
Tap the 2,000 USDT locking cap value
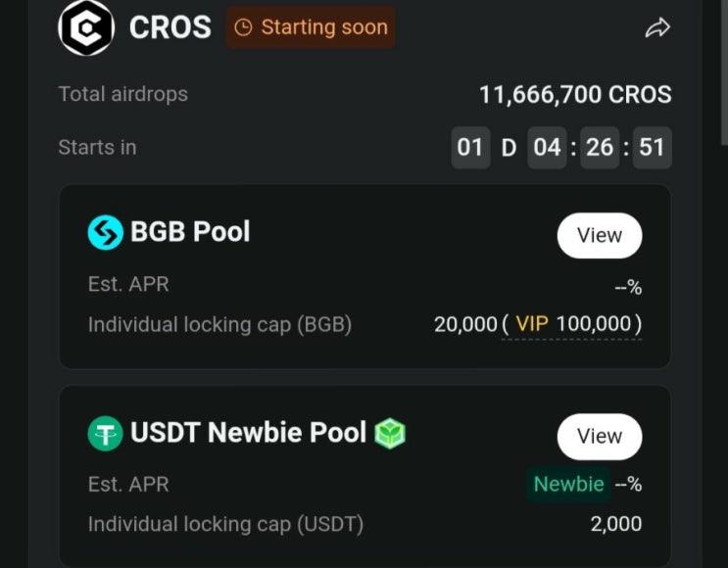tap(616, 524)
